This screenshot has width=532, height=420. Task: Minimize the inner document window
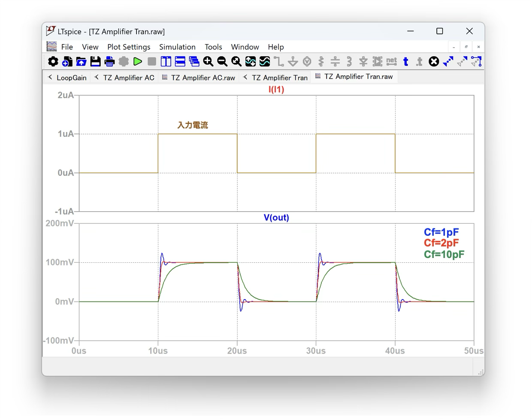[x=454, y=47]
